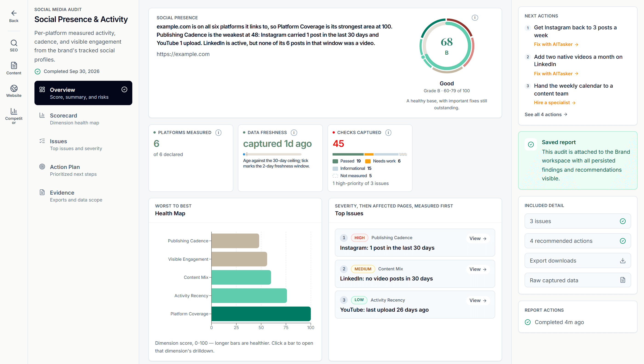The width and height of the screenshot is (644, 364).
Task: Click the Export downloads row
Action: tap(577, 260)
